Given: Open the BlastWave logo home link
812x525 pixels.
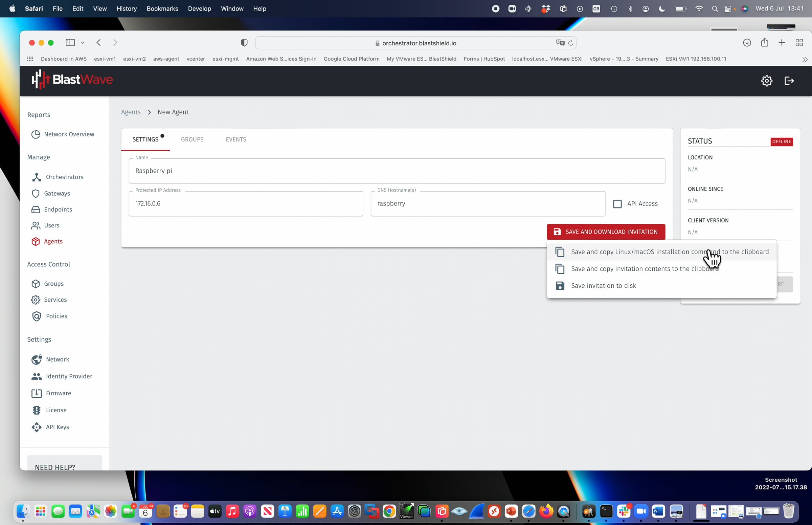Looking at the screenshot, I should [x=72, y=80].
